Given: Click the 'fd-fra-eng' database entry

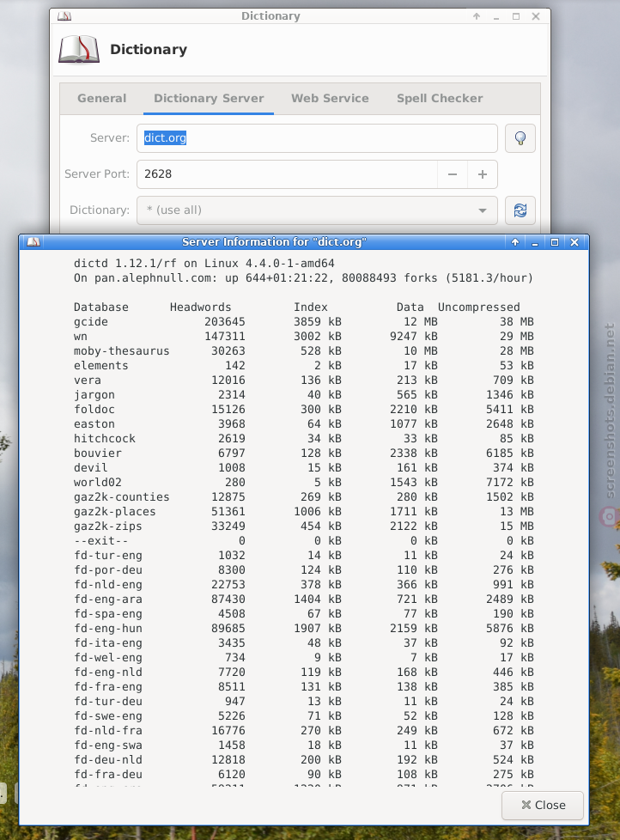Looking at the screenshot, I should 107,687.
